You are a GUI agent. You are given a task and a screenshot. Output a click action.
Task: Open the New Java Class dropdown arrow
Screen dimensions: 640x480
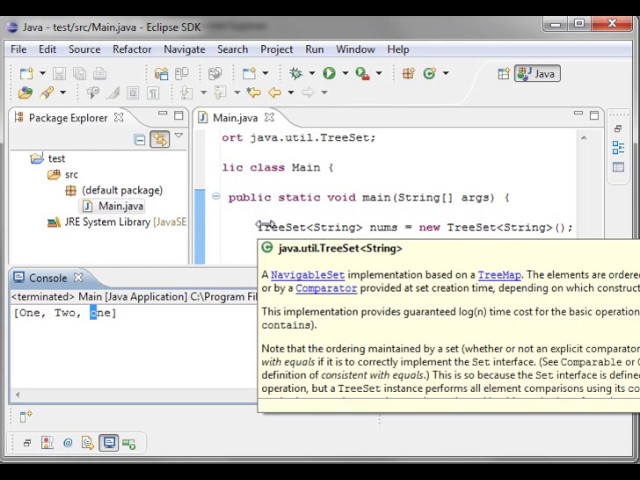click(x=446, y=73)
